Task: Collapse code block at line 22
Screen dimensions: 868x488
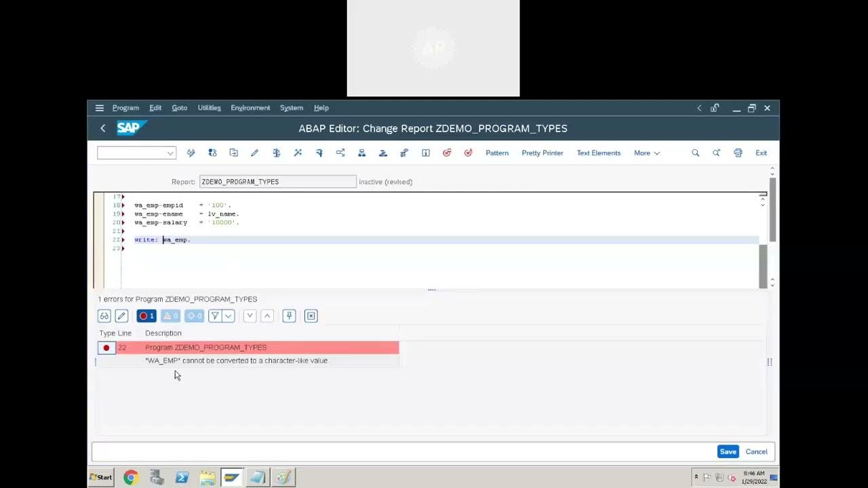Action: (123, 240)
